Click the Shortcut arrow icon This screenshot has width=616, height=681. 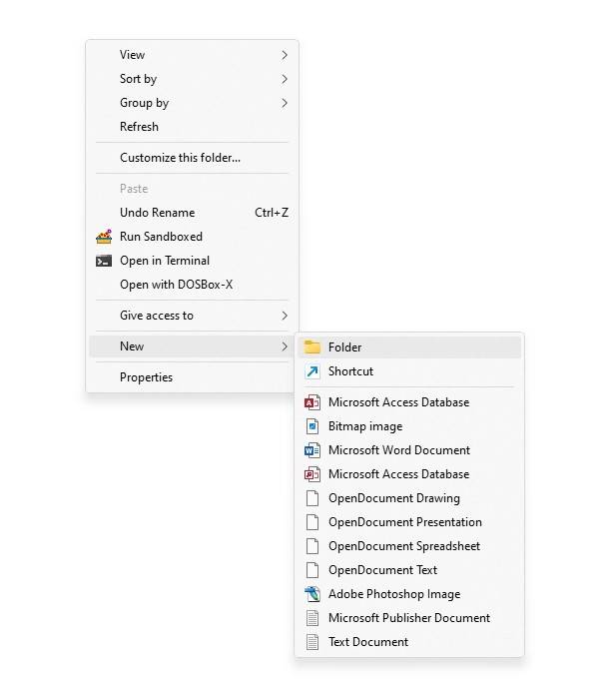click(x=312, y=371)
